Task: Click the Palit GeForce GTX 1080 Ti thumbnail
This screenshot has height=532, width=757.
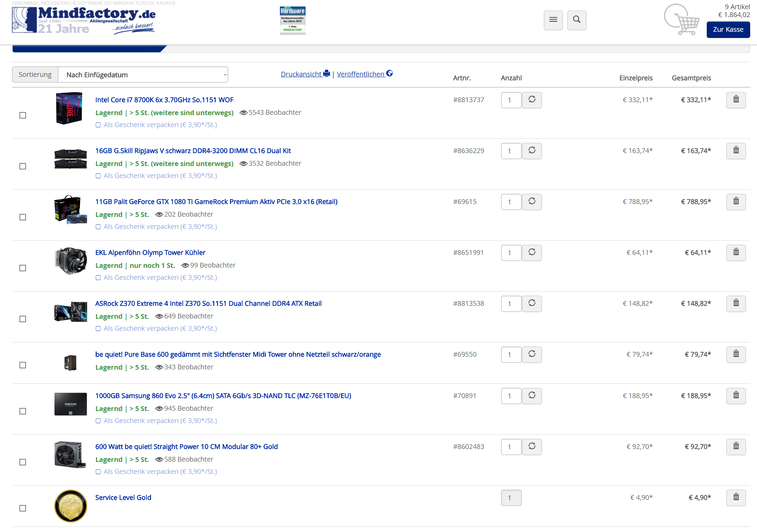Action: (x=70, y=209)
